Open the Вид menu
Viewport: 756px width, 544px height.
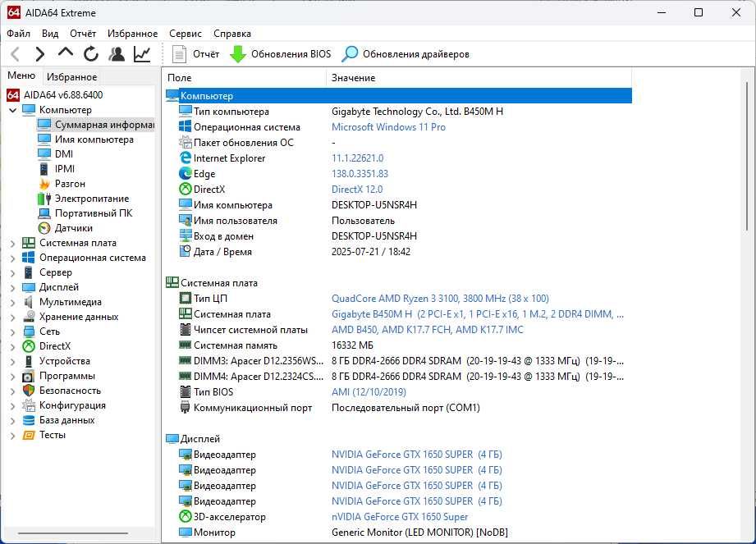tap(49, 34)
